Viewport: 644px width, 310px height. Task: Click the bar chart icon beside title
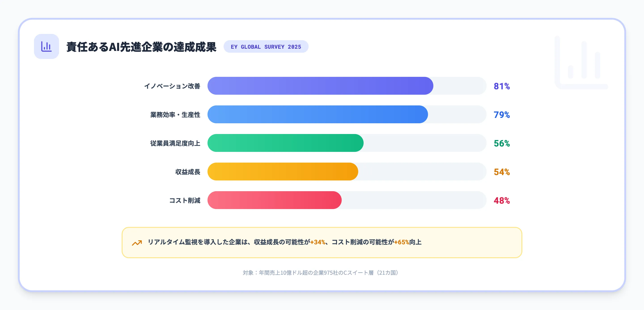pyautogui.click(x=46, y=46)
